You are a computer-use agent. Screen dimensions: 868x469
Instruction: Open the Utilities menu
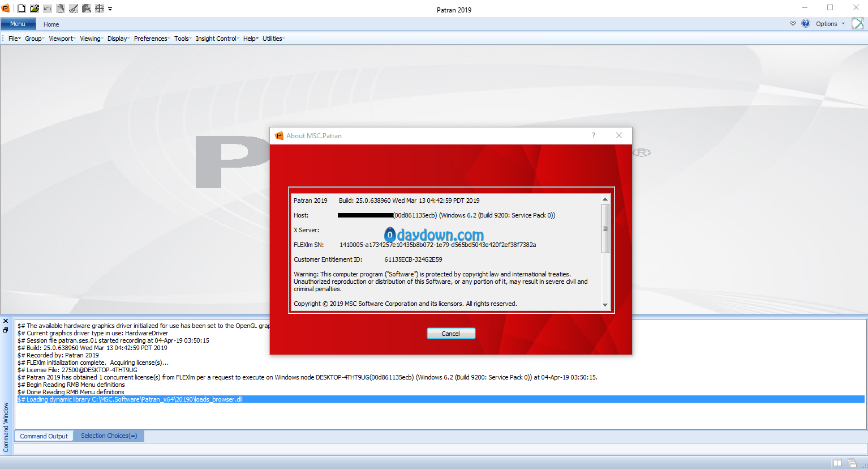(x=273, y=39)
